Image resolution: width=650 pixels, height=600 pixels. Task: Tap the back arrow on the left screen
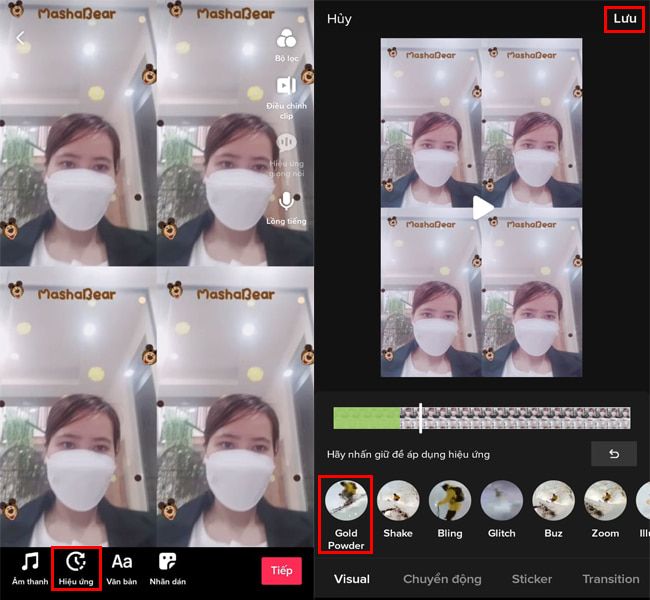(x=20, y=38)
